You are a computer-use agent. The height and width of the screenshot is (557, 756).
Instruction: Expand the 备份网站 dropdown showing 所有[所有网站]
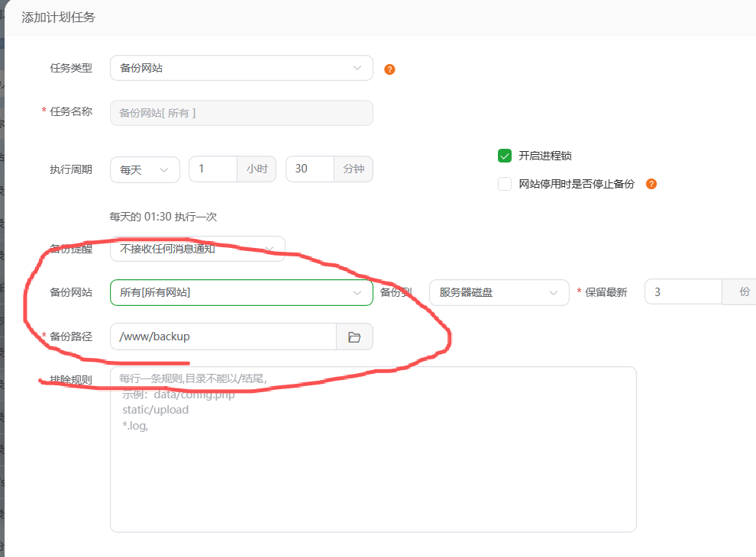pos(241,292)
